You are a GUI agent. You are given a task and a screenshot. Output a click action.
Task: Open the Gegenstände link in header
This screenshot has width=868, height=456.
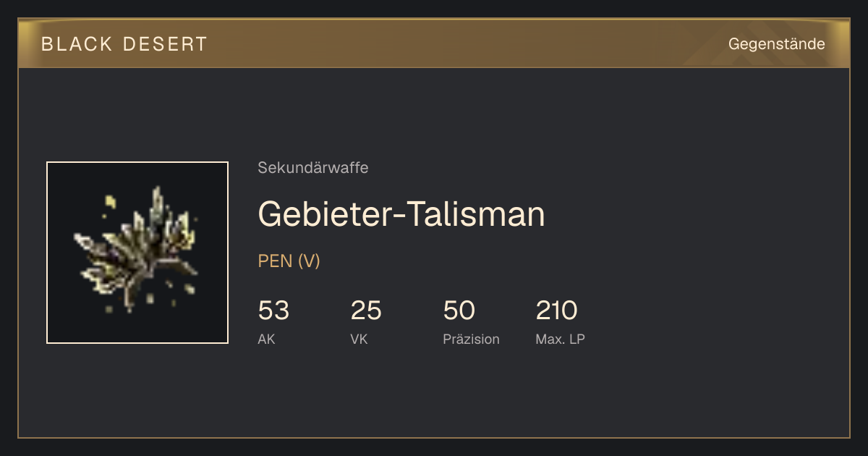(776, 44)
